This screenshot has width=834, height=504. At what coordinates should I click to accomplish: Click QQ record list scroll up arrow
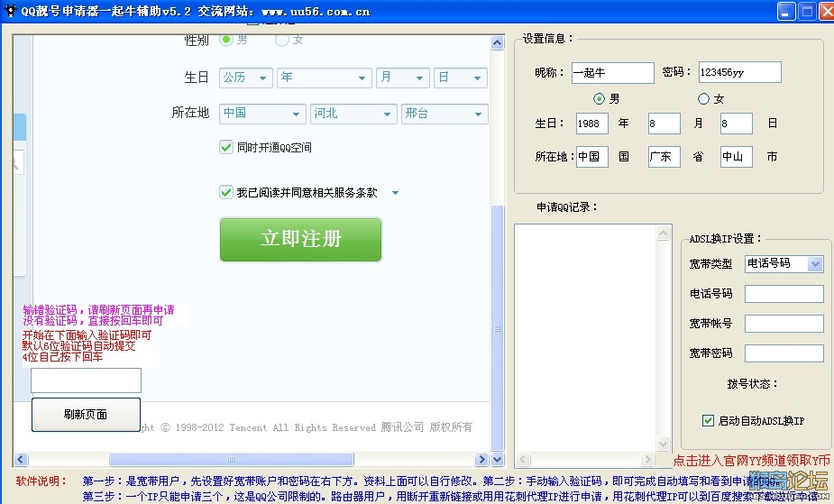[664, 233]
